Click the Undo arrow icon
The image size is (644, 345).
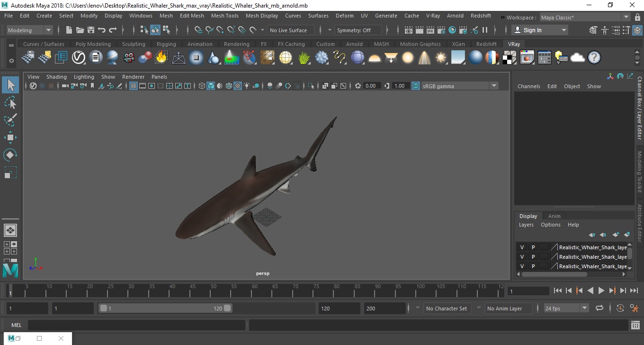tap(102, 30)
